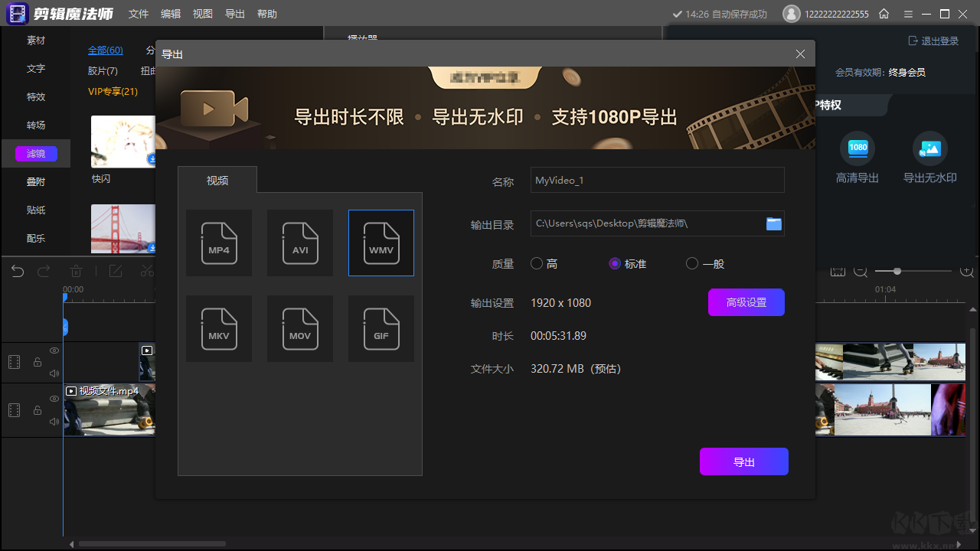Click the home icon in title bar
980x551 pixels.
pyautogui.click(x=884, y=14)
